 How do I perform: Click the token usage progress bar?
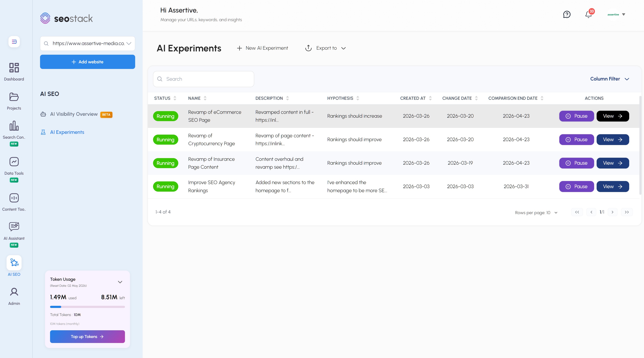87,307
